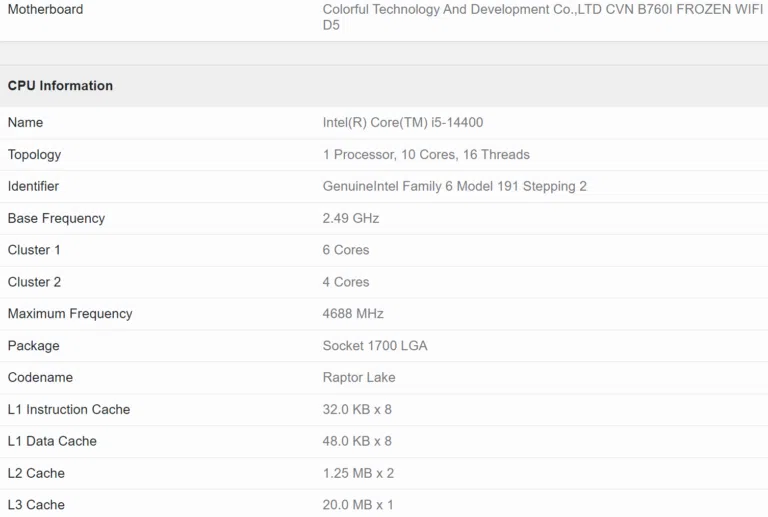Select the 4688 MHz value
768x517 pixels.
(x=353, y=314)
